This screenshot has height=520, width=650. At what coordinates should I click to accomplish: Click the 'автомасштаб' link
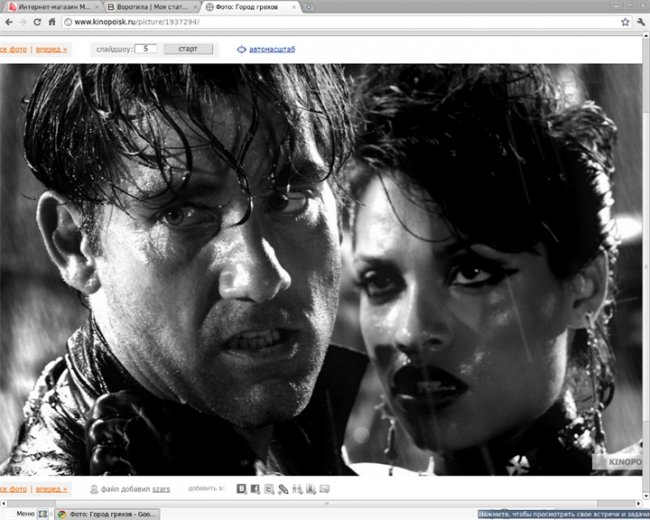pos(266,48)
